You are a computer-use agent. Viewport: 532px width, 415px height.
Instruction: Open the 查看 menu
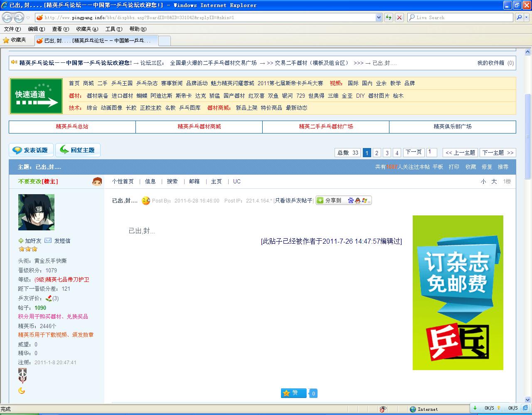[x=60, y=29]
